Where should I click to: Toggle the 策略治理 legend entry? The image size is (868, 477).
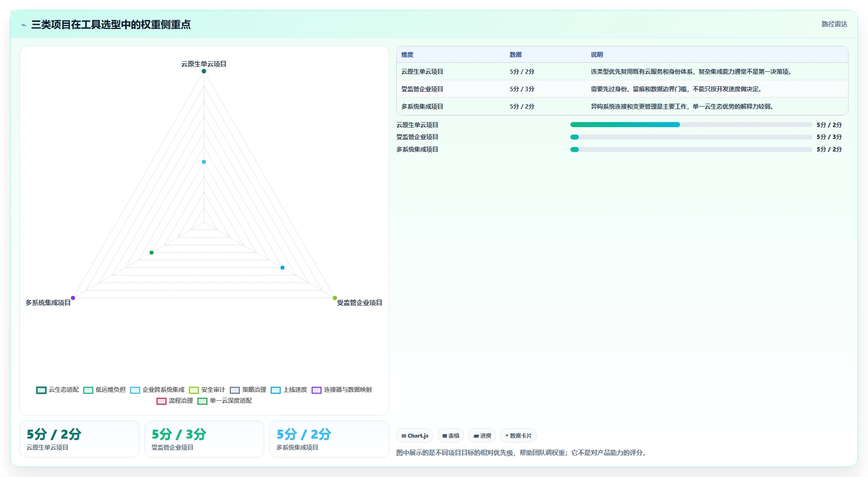point(248,390)
